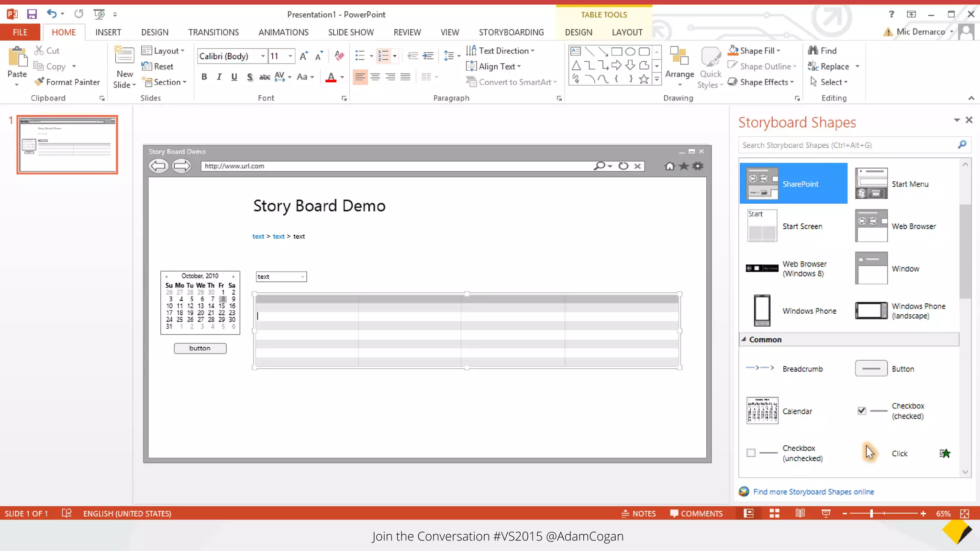Collapse the Common shapes category
The height and width of the screenshot is (551, 980).
pos(744,339)
